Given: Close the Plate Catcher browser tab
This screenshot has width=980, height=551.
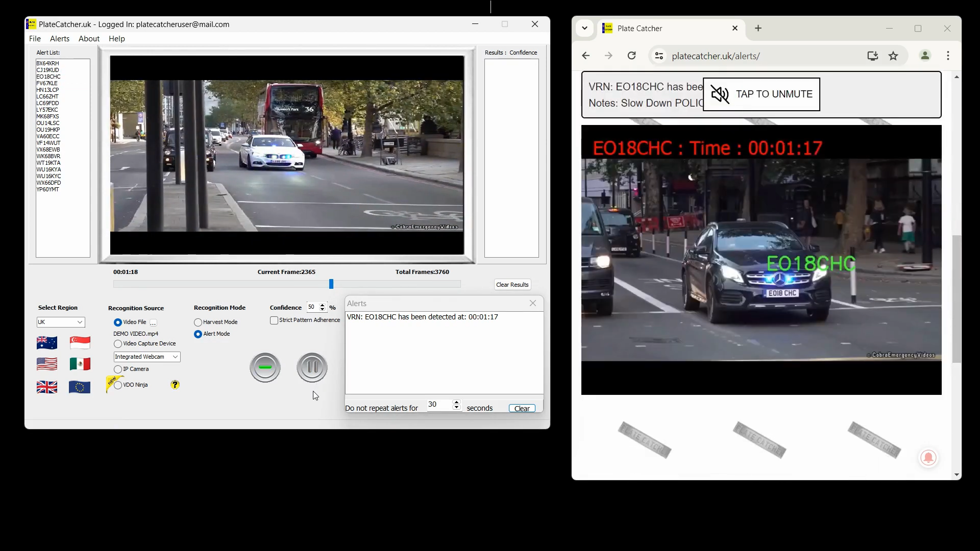Looking at the screenshot, I should pyautogui.click(x=735, y=29).
